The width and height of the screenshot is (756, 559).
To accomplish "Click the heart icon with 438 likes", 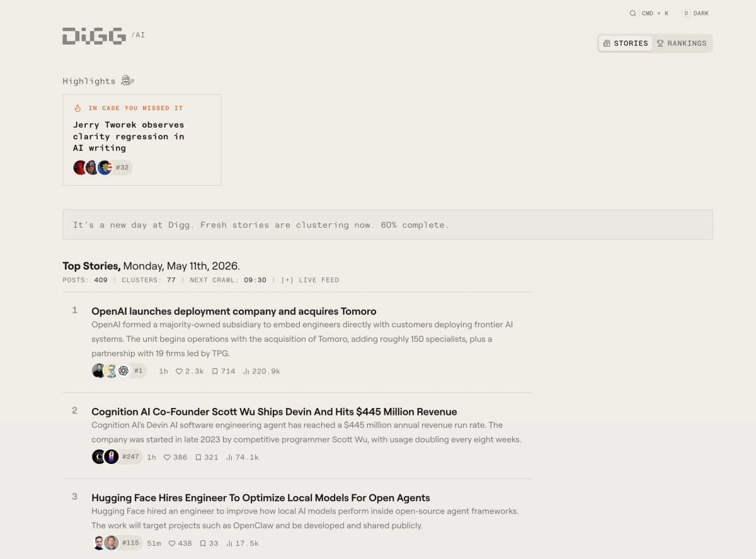I will click(x=172, y=543).
